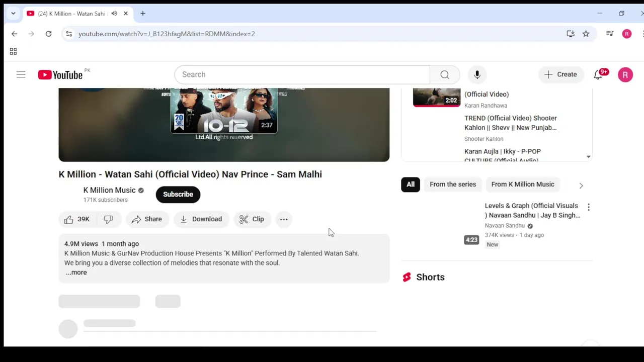Dislike the video with thumbs down

coord(108,219)
